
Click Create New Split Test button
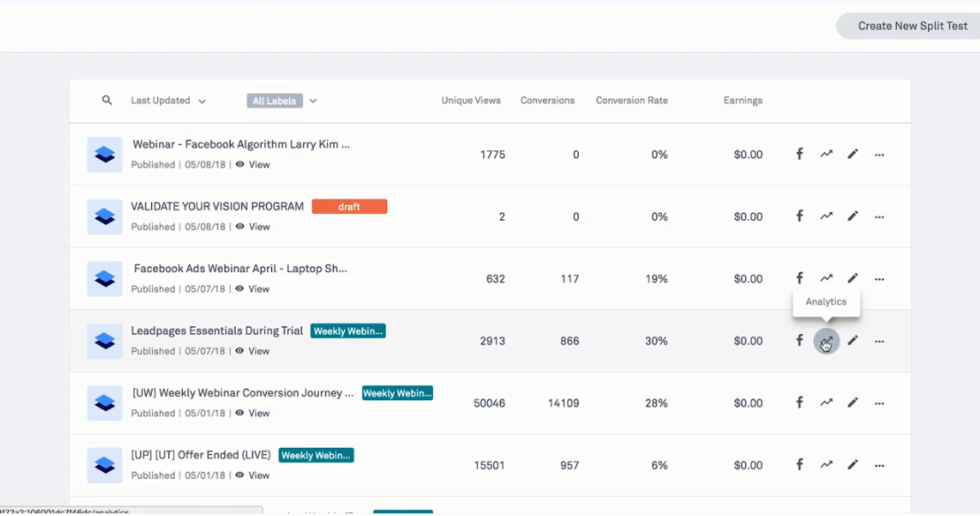point(912,26)
